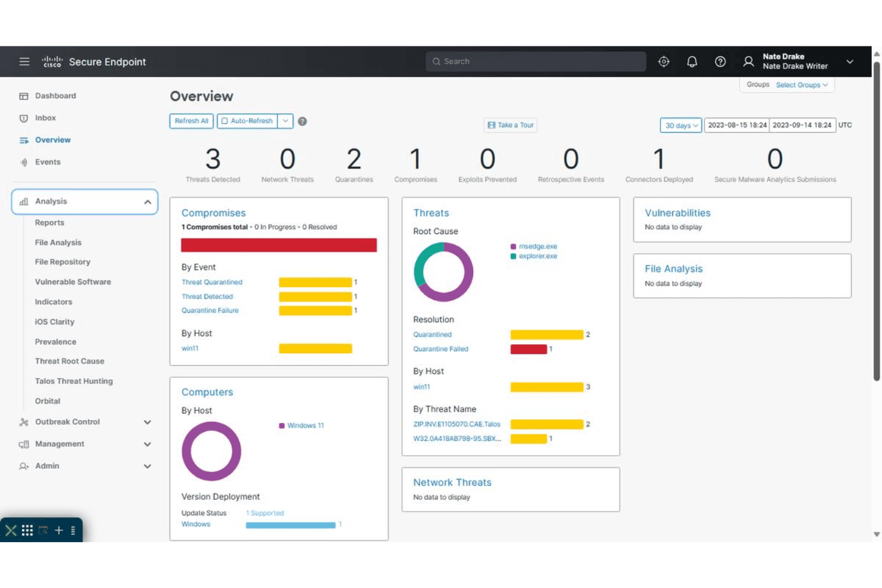Open the Threat Quarantined link
882x588 pixels.
[x=212, y=282]
